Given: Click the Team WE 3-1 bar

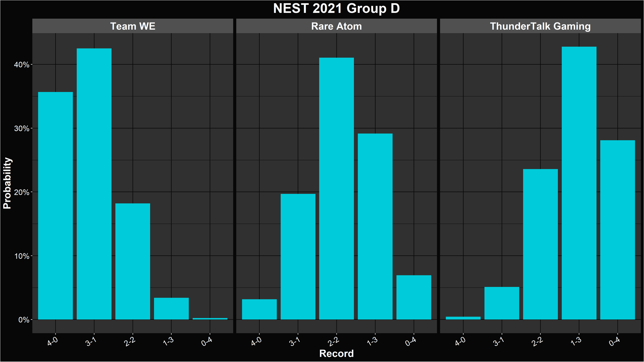Looking at the screenshot, I should pyautogui.click(x=94, y=184).
